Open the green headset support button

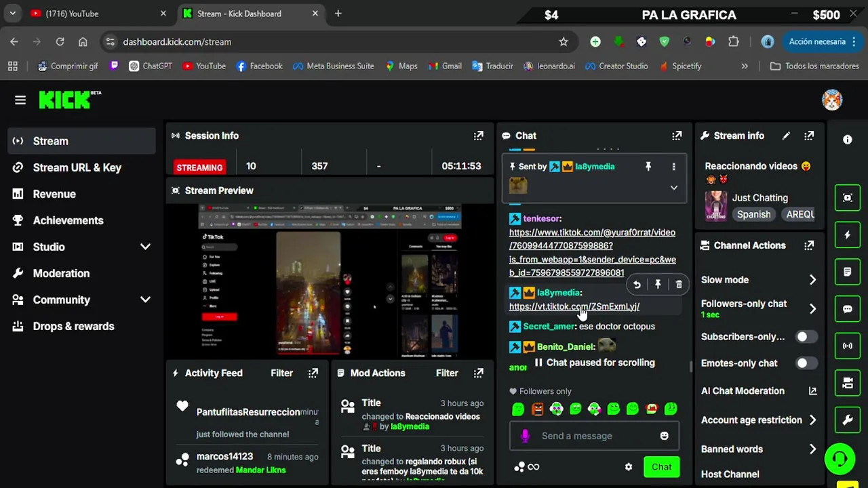[840, 459]
